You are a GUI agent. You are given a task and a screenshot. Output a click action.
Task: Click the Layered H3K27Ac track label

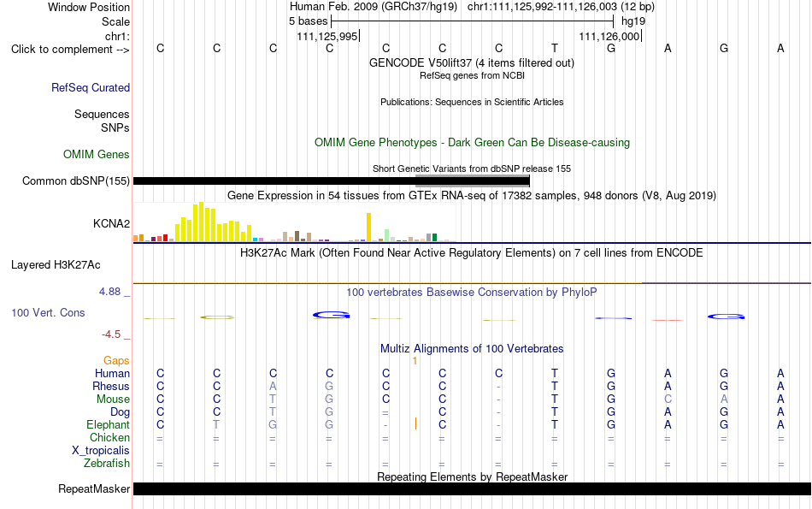tap(56, 265)
